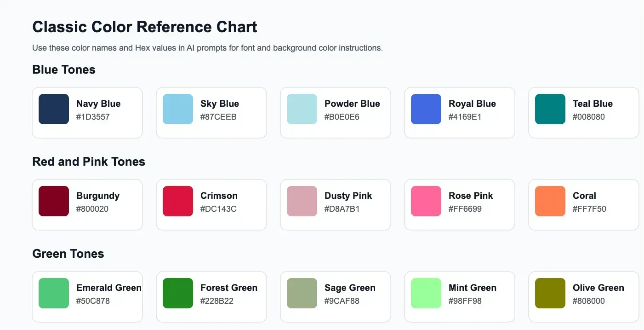This screenshot has height=330, width=644.
Task: Select the Sky Blue color swatch
Action: pyautogui.click(x=178, y=109)
